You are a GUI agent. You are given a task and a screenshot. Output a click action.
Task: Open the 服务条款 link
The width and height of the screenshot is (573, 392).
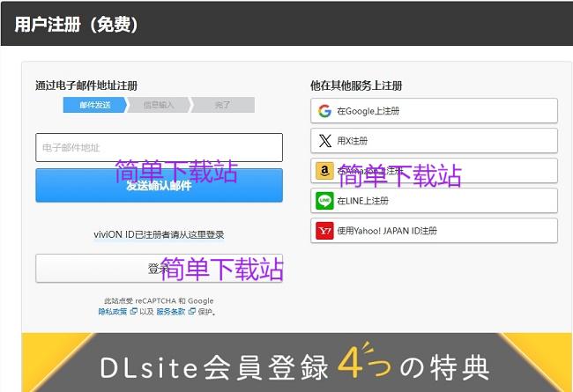[x=171, y=312]
